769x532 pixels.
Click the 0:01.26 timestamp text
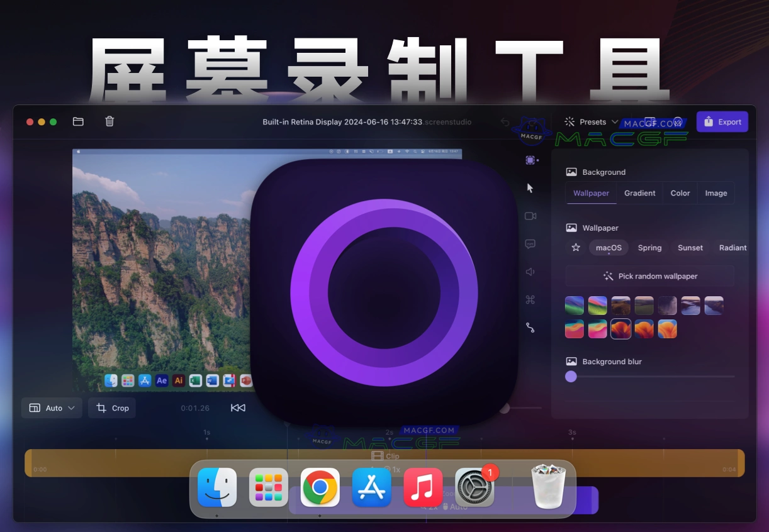click(195, 408)
